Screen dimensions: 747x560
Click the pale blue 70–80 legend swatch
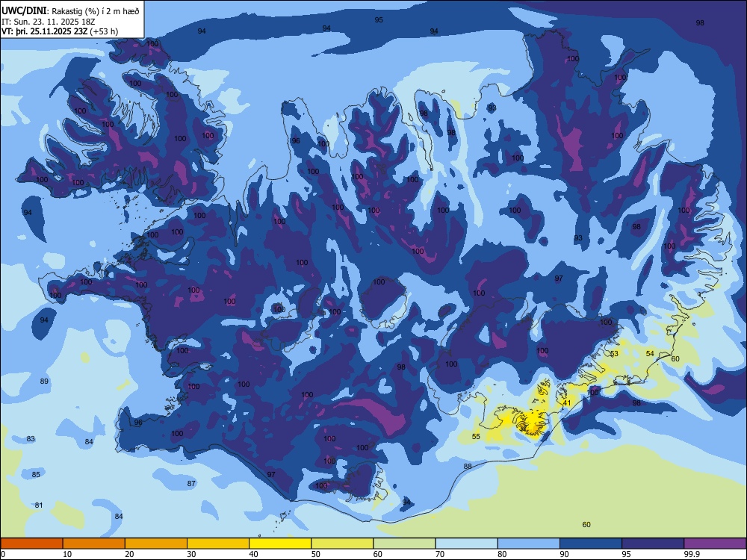click(x=467, y=544)
